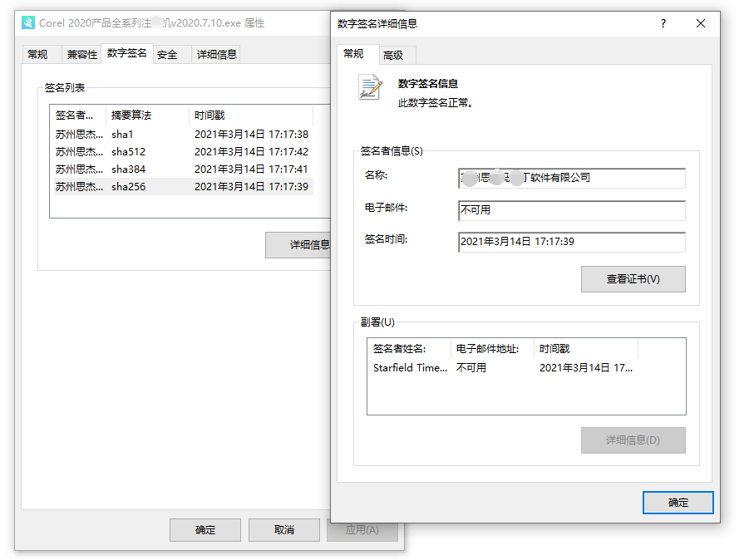Viewport: 749px width, 560px height.
Task: Open the 兼容性 tab
Action: coord(81,55)
